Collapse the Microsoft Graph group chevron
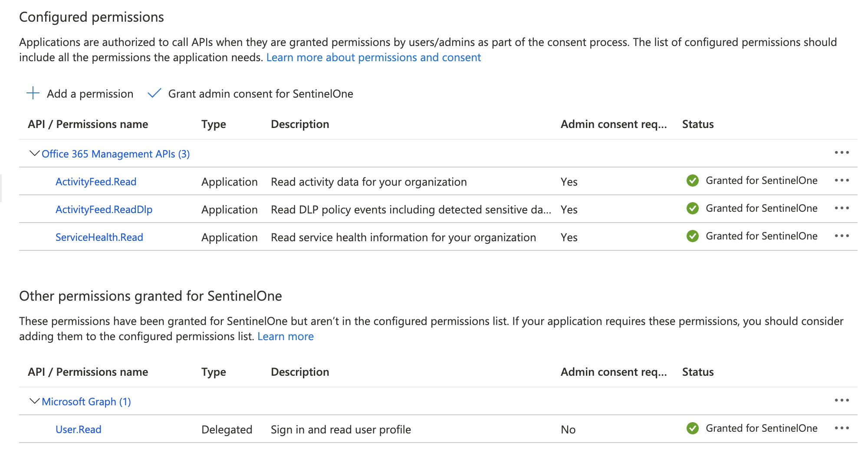The height and width of the screenshot is (466, 868). [x=34, y=401]
